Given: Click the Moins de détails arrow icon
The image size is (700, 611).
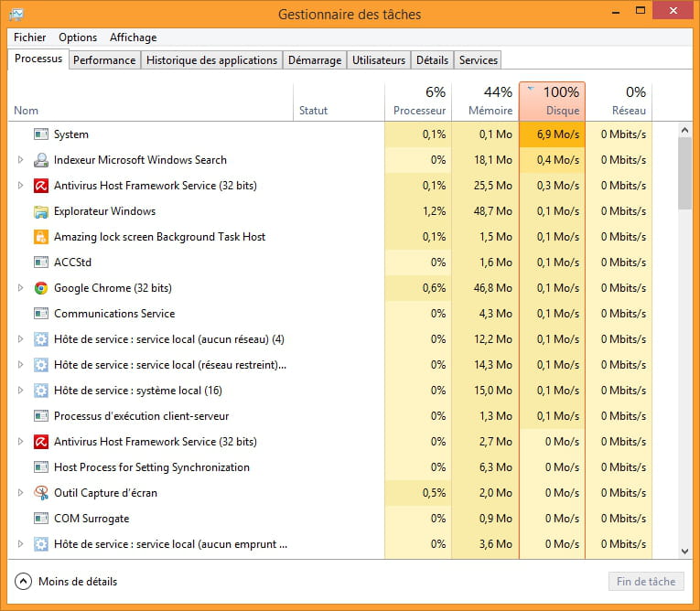Looking at the screenshot, I should click(x=23, y=582).
